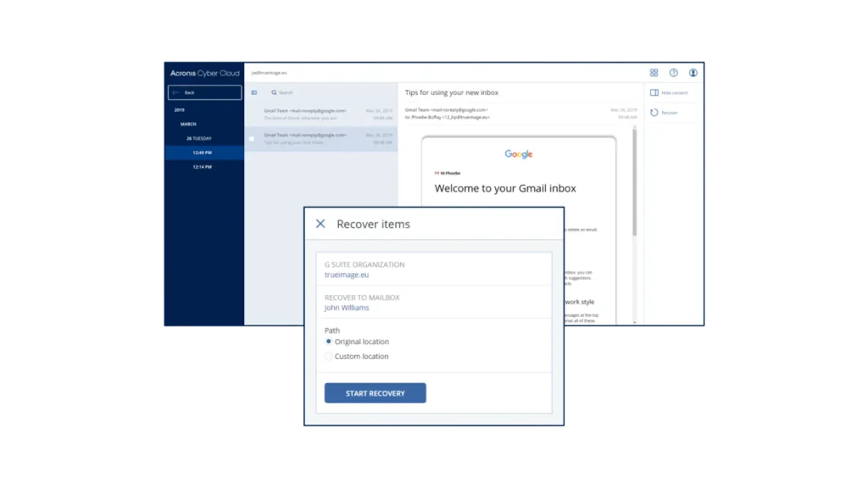The width and height of the screenshot is (868, 488).
Task: Tick checkbox of the highlighted Gmail Team email
Action: click(252, 139)
